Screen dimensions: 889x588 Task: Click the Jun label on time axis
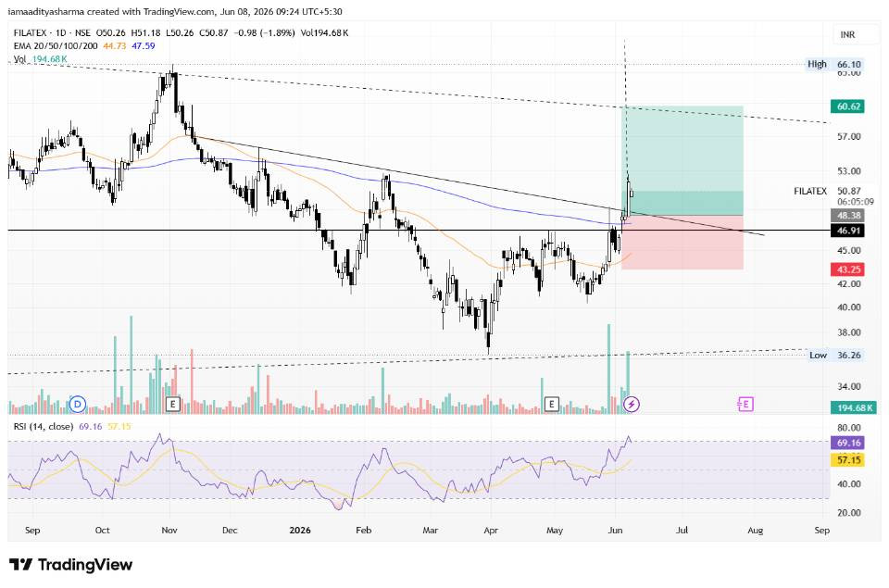(615, 531)
